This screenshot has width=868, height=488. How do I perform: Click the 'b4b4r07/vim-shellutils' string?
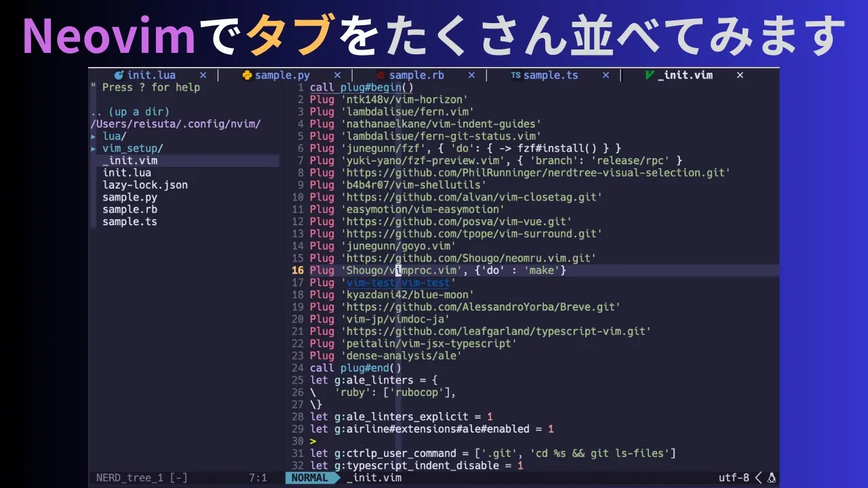[x=413, y=185]
